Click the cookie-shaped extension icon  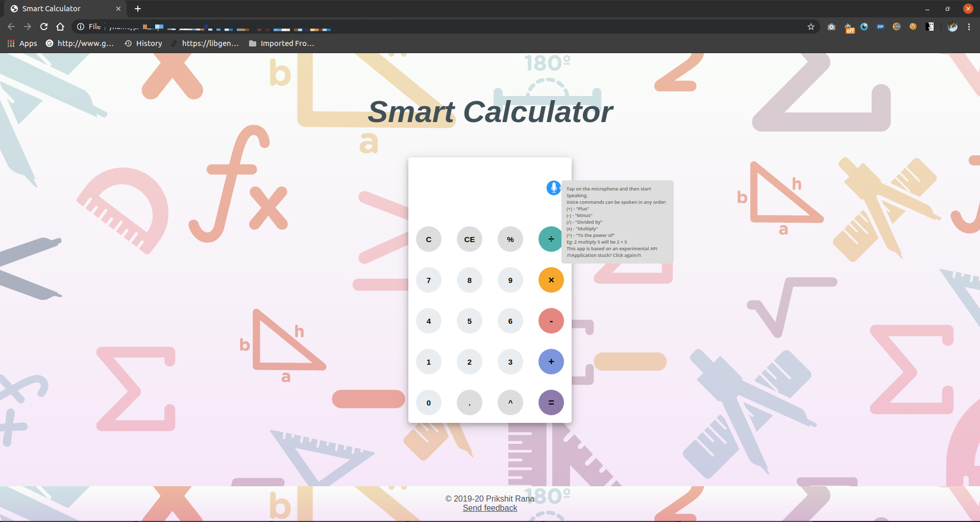[913, 27]
